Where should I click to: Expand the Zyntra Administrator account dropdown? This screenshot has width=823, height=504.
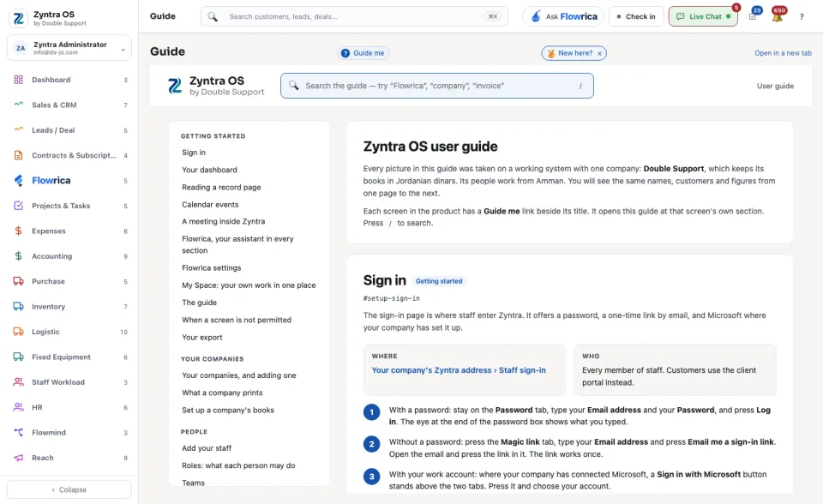click(x=123, y=50)
